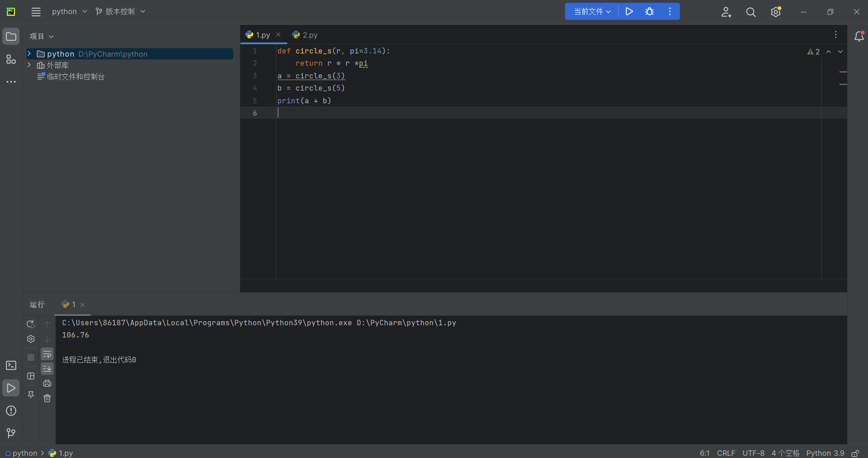Change CRLF line separator
868x458 pixels.
726,453
